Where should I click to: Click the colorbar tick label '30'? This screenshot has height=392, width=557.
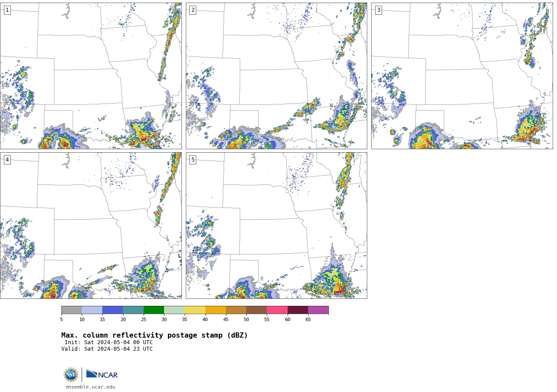[164, 320]
